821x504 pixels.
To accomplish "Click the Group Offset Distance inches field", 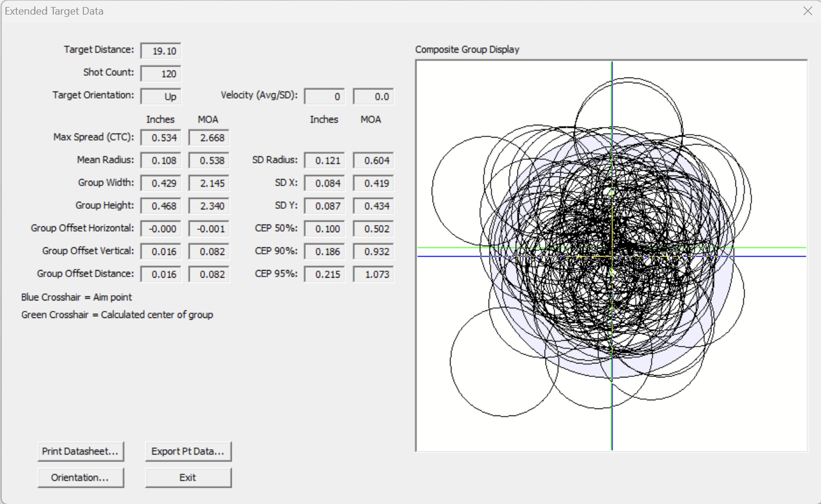I will [x=161, y=275].
